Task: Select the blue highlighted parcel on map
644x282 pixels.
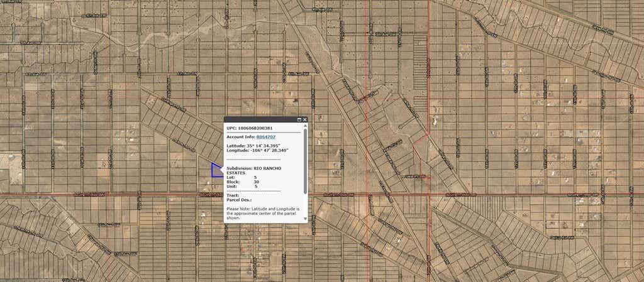Action: click(216, 171)
